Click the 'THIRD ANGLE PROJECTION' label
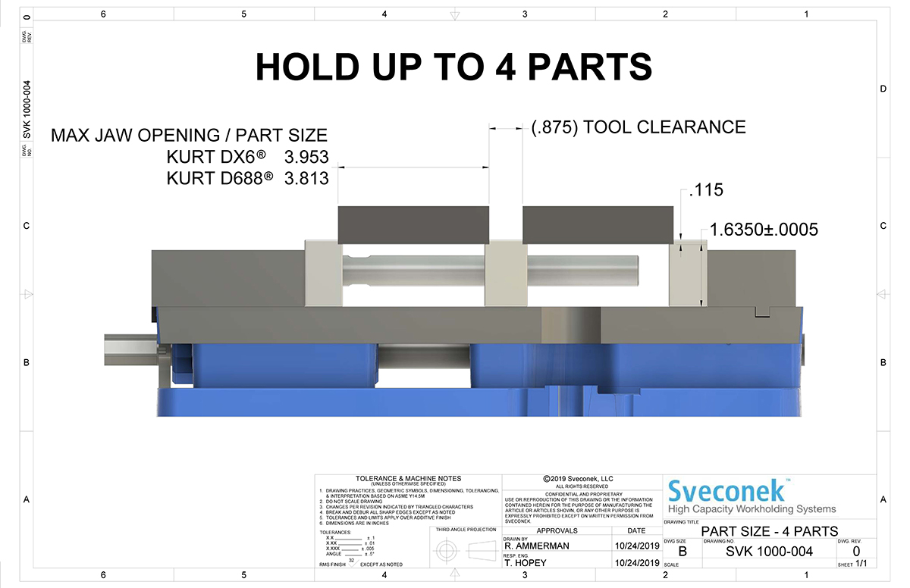 coord(464,531)
